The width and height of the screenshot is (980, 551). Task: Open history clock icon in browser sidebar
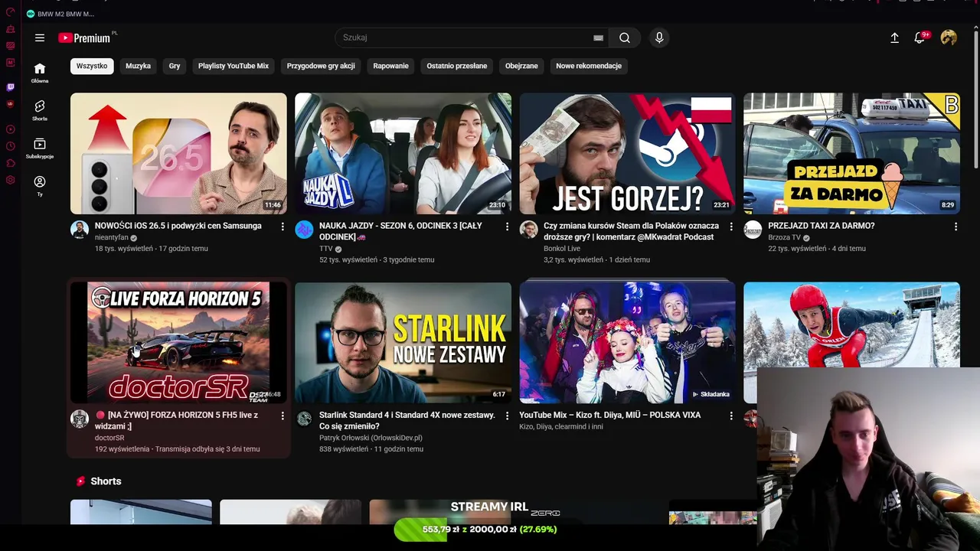[x=11, y=146]
